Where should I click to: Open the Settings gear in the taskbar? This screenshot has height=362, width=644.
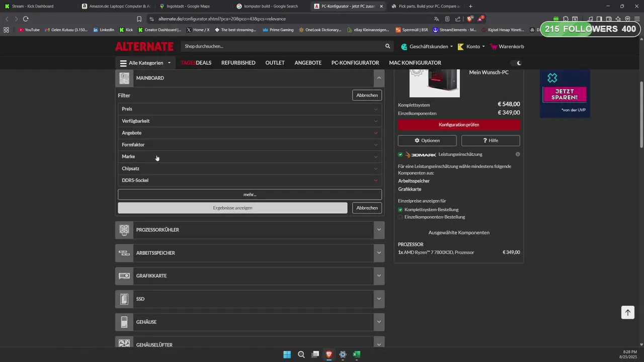(x=343, y=354)
